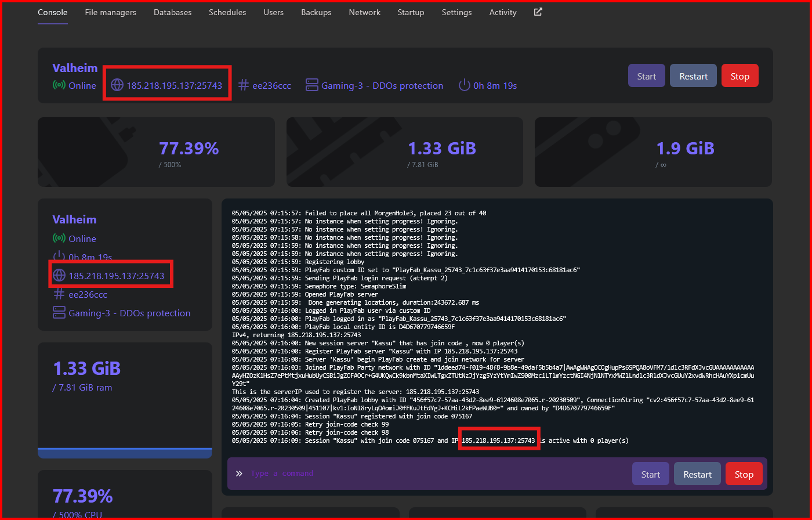
Task: Click the globe icon in header card
Action: pos(117,85)
